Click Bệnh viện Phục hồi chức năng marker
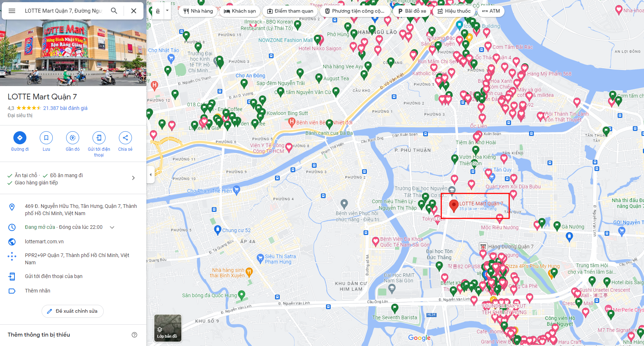 click(344, 204)
